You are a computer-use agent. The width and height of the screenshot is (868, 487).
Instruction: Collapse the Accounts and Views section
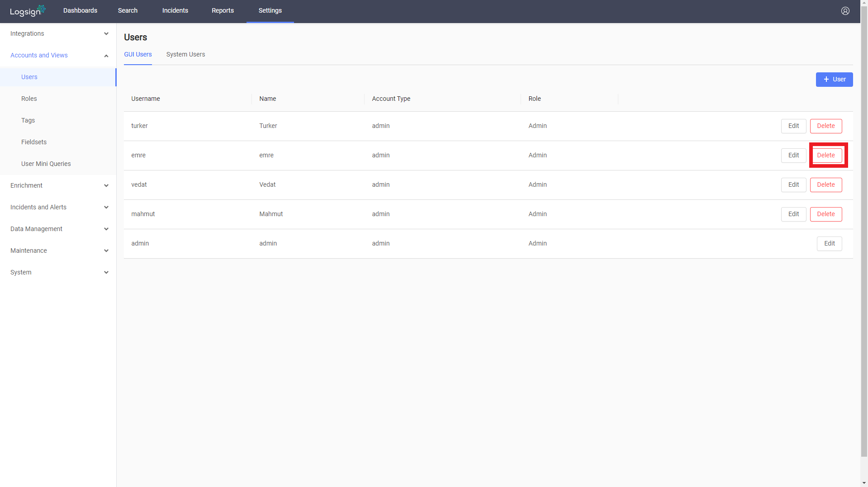coord(58,55)
